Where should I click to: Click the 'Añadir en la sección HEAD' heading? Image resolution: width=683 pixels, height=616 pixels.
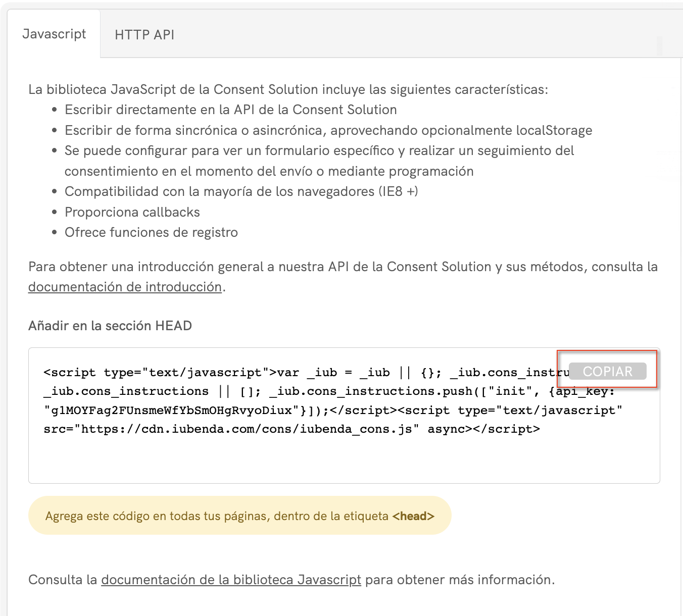pyautogui.click(x=110, y=326)
